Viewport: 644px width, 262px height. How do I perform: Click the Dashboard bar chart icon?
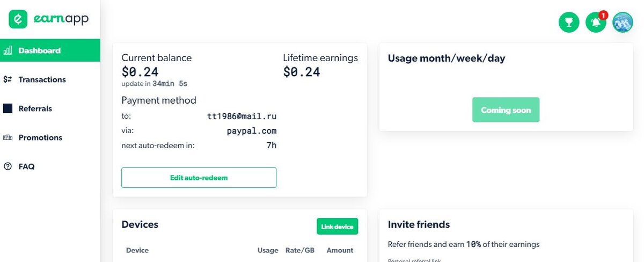tap(8, 50)
